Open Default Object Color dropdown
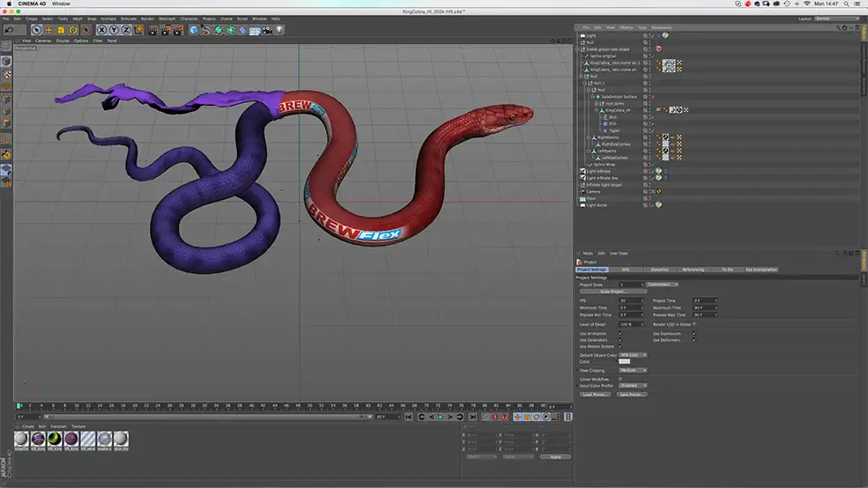Image resolution: width=868 pixels, height=488 pixels. point(633,355)
